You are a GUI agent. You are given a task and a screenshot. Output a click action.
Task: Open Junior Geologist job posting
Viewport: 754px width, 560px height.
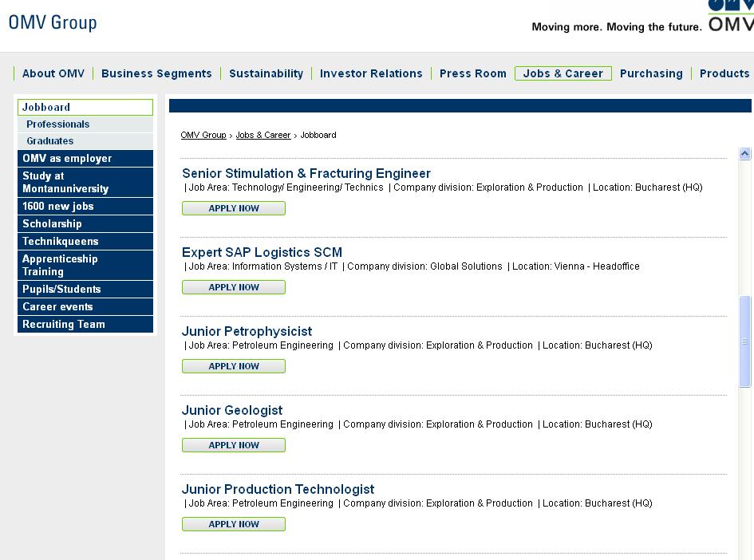click(x=232, y=410)
